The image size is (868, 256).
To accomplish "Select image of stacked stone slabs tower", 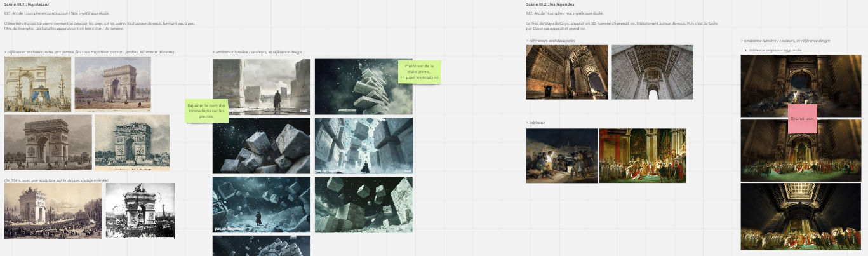I will (x=364, y=86).
